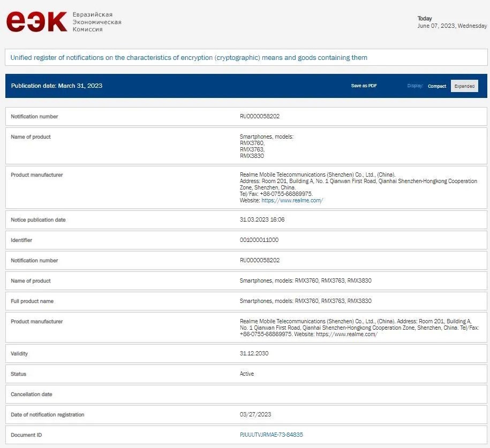Switch display to Compact view
Viewport: 490px width, 448px height.
436,86
